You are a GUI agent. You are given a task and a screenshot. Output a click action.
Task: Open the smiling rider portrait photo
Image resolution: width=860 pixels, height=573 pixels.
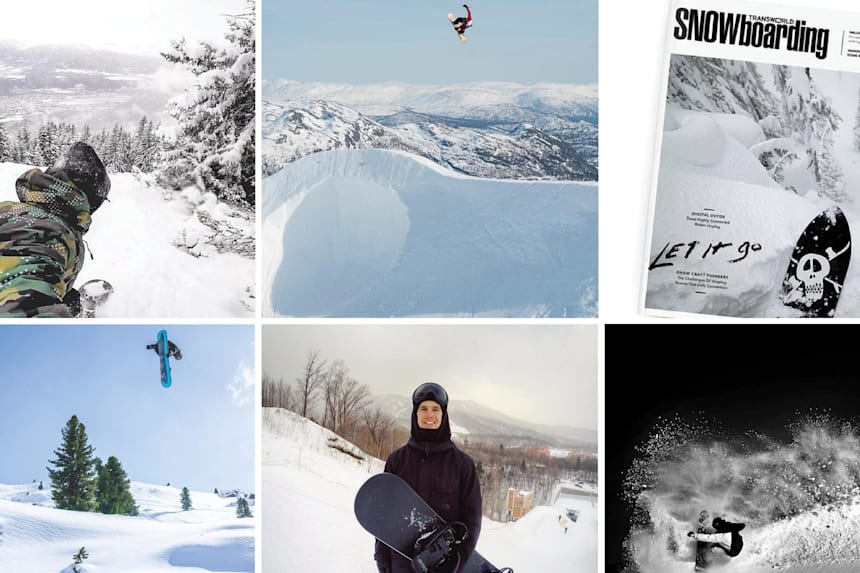pos(429,449)
